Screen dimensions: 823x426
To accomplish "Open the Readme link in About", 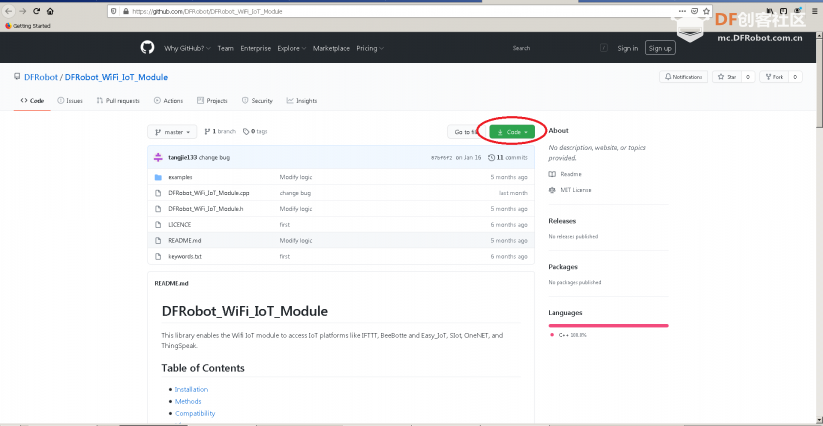I will pos(565,174).
